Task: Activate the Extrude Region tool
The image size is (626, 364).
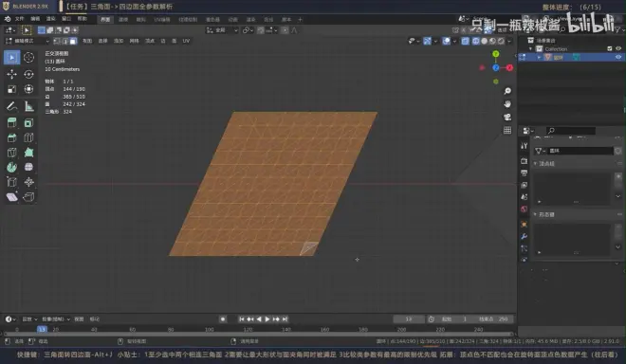Action: point(11,123)
